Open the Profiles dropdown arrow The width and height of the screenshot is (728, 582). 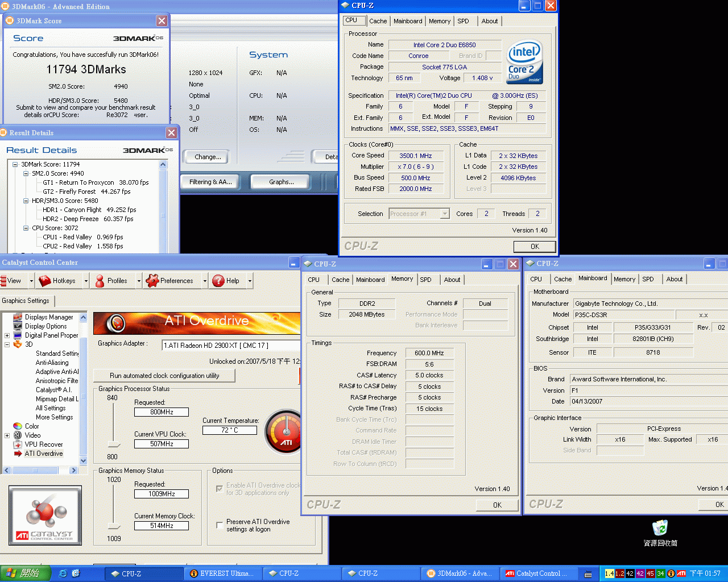(x=139, y=281)
